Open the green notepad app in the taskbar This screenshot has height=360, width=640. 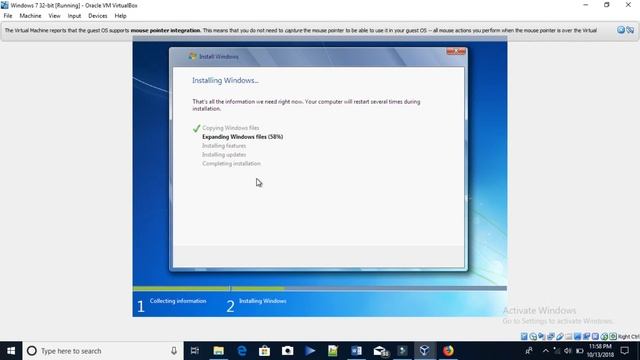pyautogui.click(x=333, y=351)
